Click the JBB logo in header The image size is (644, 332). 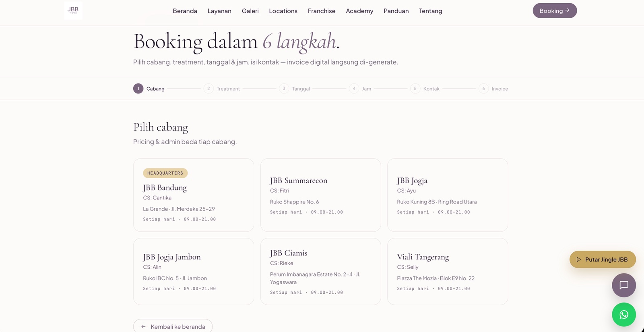pyautogui.click(x=73, y=10)
